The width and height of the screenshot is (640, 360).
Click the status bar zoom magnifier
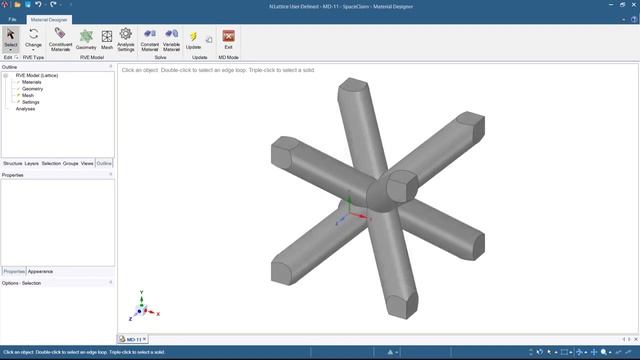(604, 352)
